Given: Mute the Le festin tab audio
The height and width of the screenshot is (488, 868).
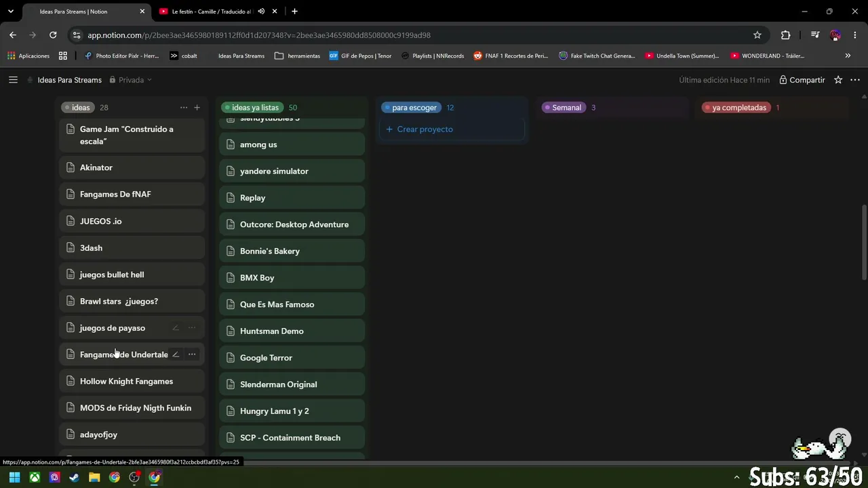Looking at the screenshot, I should [x=261, y=12].
